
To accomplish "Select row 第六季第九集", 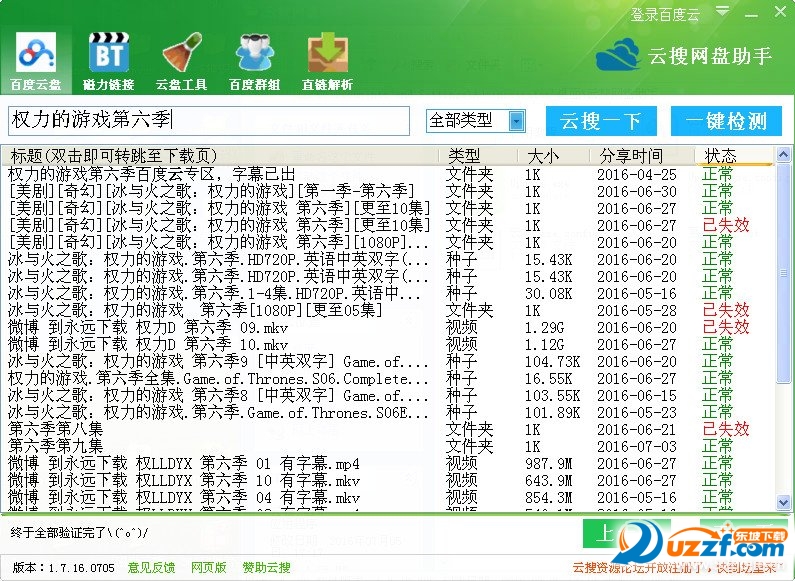I will coord(388,447).
